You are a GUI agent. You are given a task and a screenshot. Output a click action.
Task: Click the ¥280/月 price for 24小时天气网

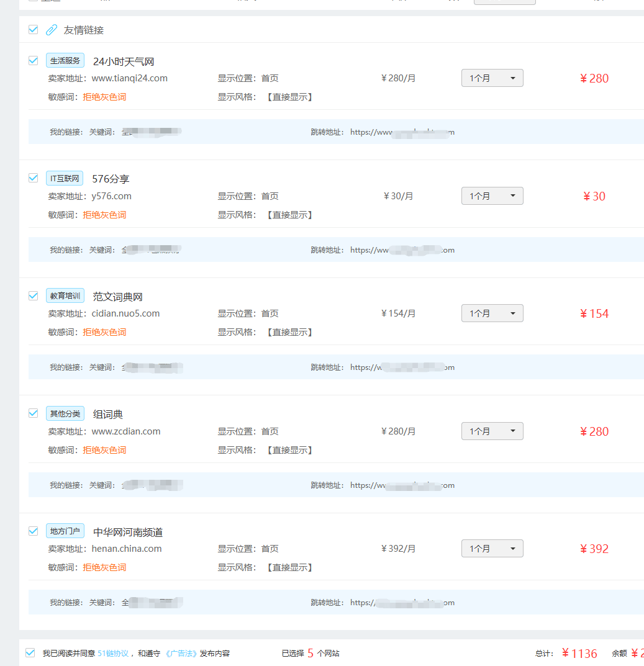click(x=398, y=78)
